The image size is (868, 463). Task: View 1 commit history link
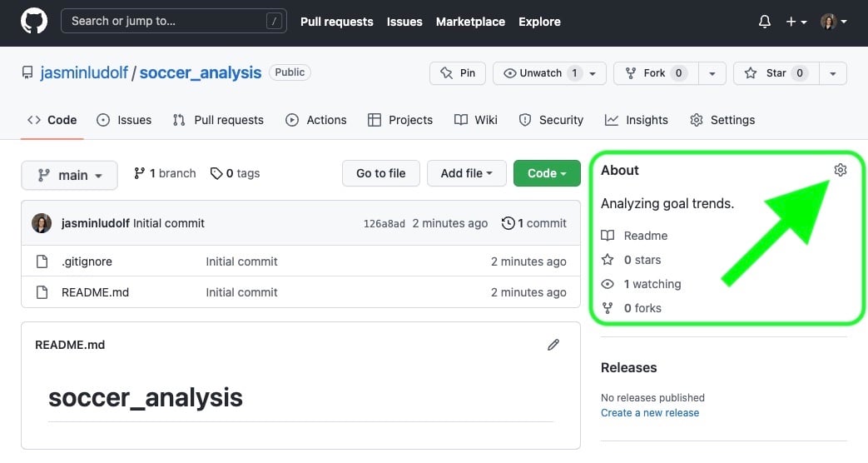pos(534,223)
